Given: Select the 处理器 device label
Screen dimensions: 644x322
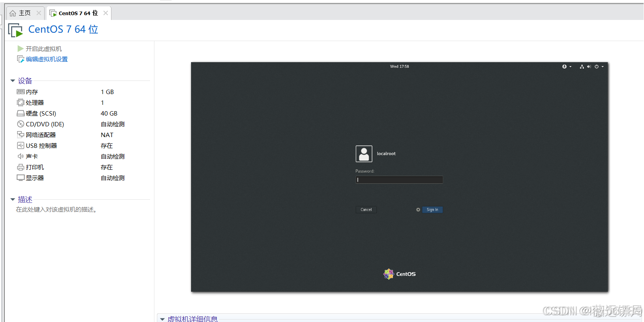Looking at the screenshot, I should (x=35, y=102).
